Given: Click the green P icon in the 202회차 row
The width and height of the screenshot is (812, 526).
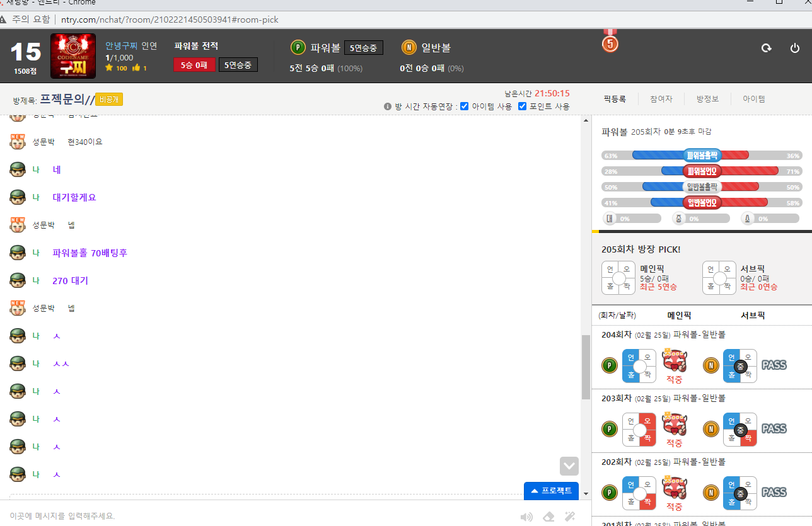Looking at the screenshot, I should pos(610,493).
